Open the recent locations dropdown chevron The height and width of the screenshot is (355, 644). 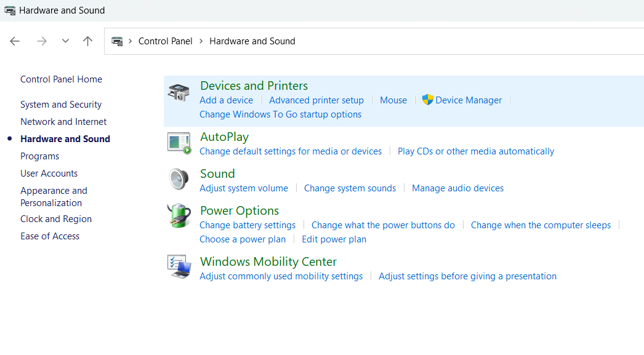[65, 41]
